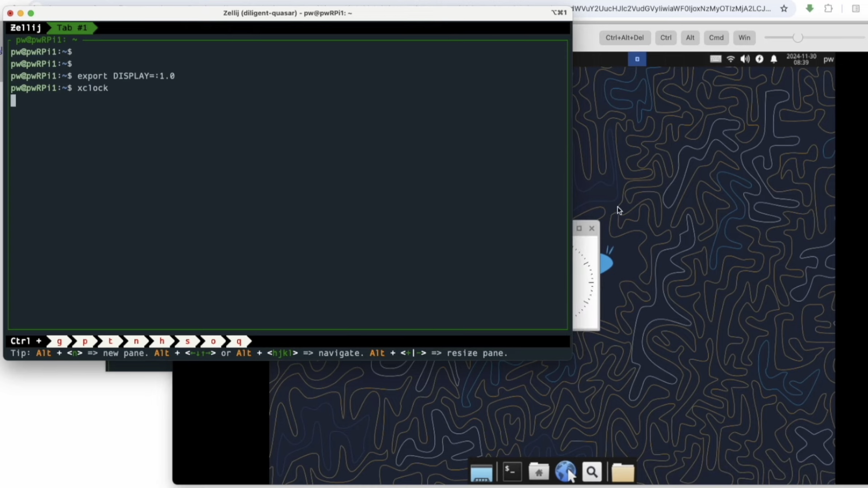The image size is (868, 488).
Task: Toggle the Ctrl modifier key button
Action: click(665, 37)
